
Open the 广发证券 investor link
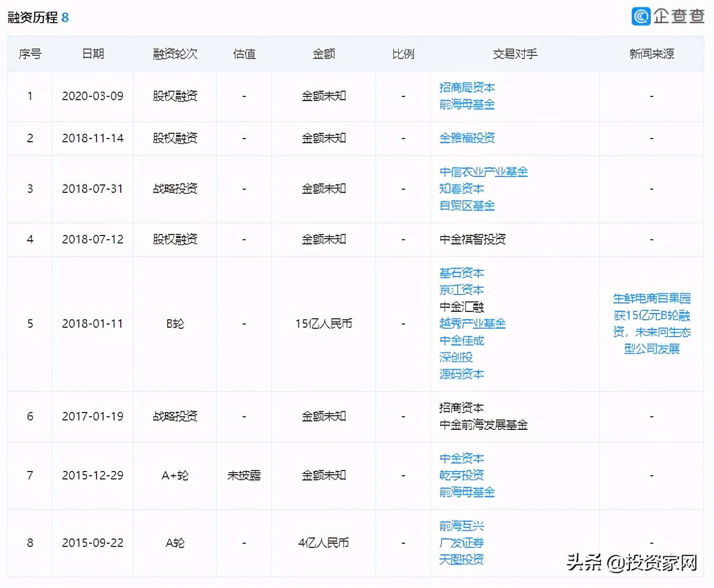pos(461,543)
